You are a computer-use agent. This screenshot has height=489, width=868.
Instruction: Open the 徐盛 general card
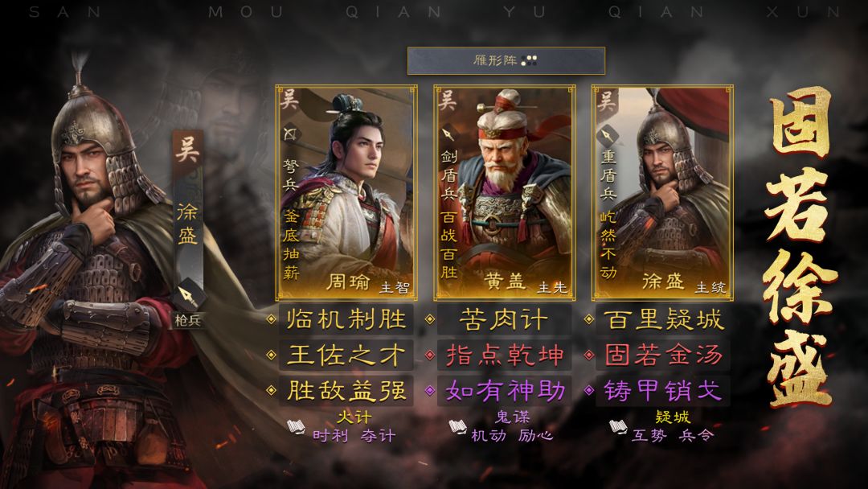click(662, 192)
